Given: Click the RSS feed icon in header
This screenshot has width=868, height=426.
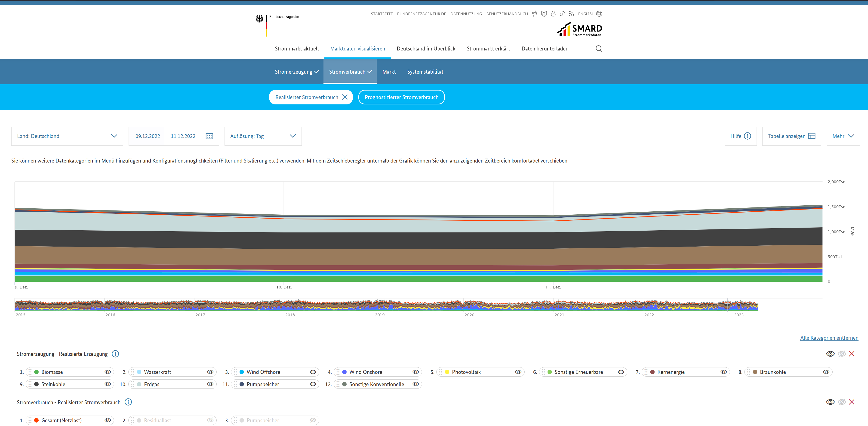Looking at the screenshot, I should pyautogui.click(x=571, y=14).
